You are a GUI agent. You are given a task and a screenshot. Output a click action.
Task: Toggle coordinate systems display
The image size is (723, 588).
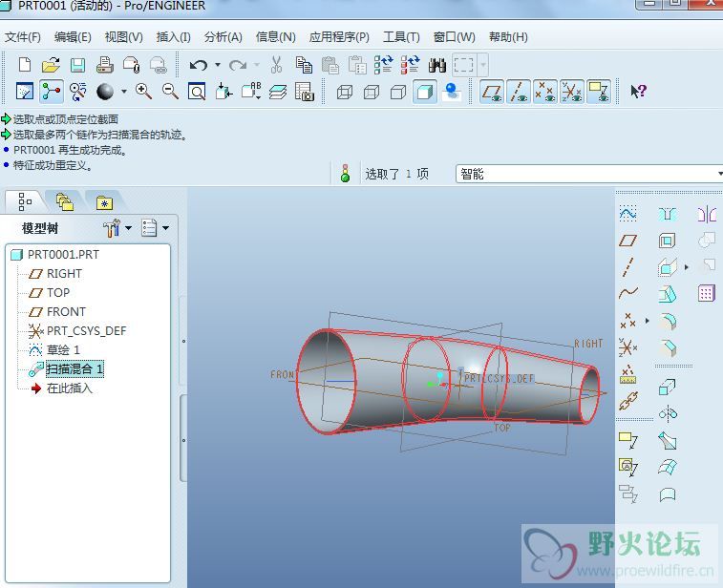(572, 92)
